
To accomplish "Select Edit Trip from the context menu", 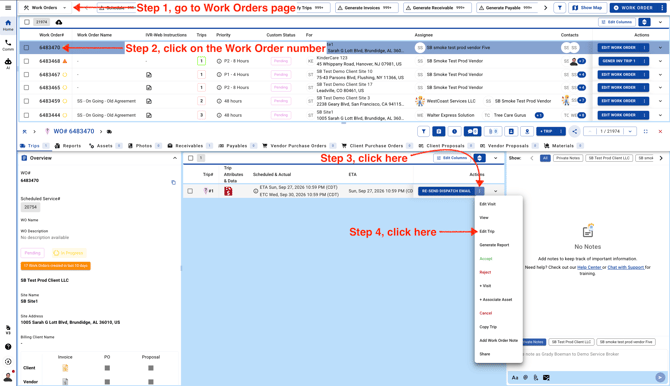I will 487,231.
